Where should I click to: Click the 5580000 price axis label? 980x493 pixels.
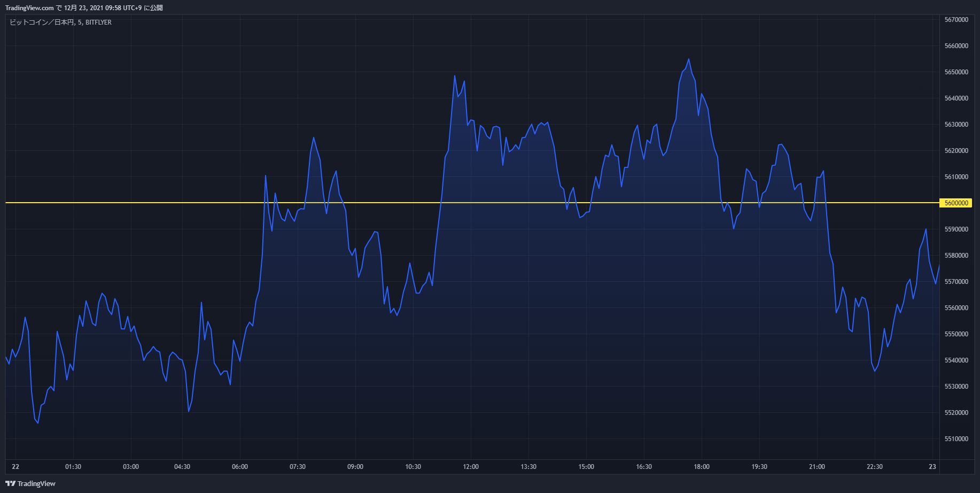pyautogui.click(x=956, y=256)
